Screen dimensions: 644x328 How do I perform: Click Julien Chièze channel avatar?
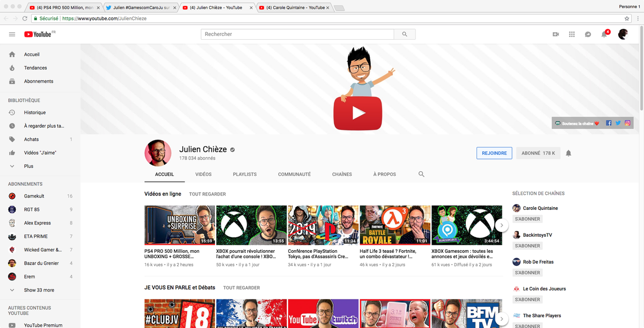(x=158, y=154)
